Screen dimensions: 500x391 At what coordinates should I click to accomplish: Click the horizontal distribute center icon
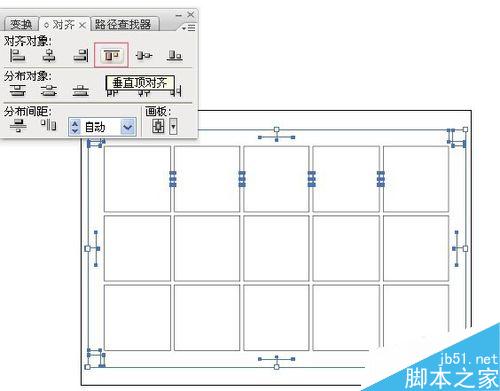click(x=144, y=93)
